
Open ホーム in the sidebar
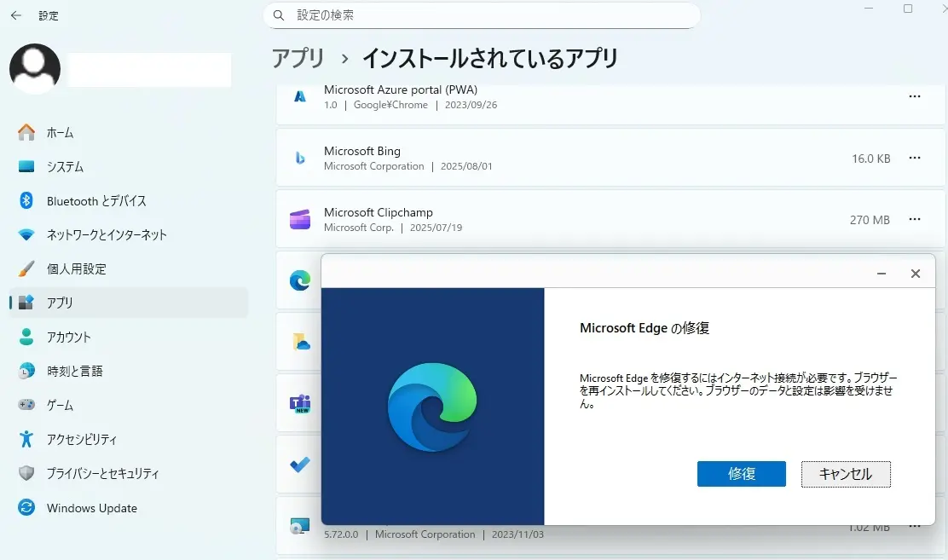128,132
